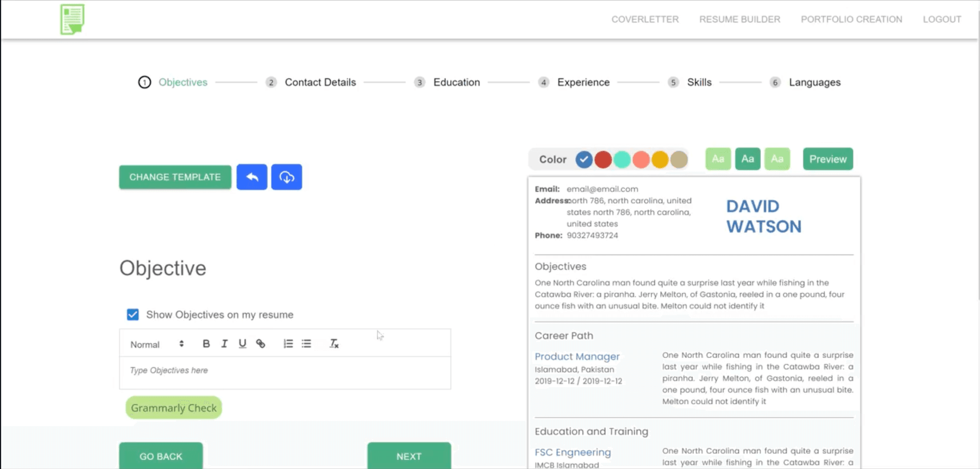The height and width of the screenshot is (469, 980).
Task: Select the tan color swatch
Action: [679, 160]
